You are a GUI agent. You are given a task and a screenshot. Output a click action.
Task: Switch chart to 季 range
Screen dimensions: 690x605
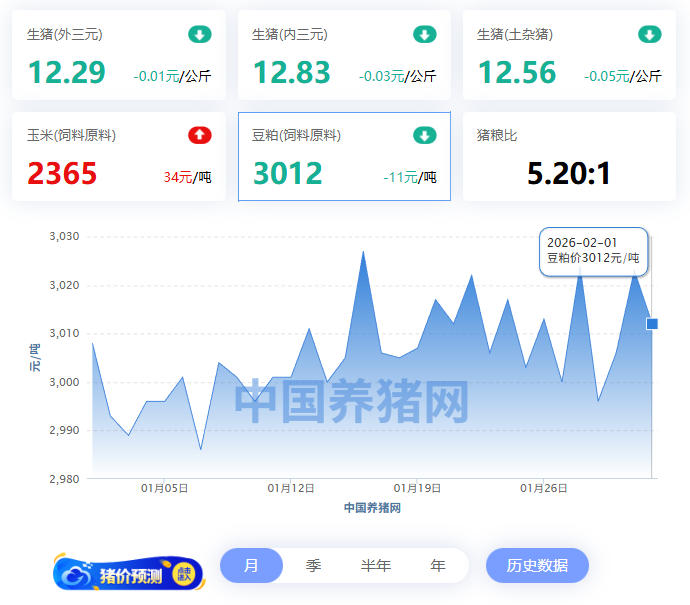coord(313,565)
